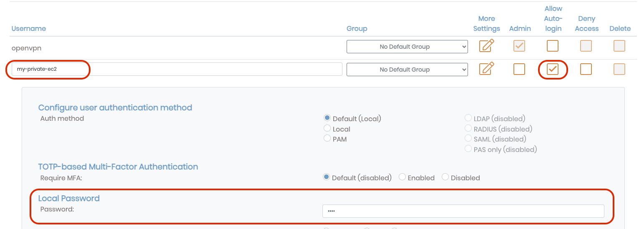The image size is (644, 229).
Task: Open More Settings for my-private-ec2 user
Action: point(486,68)
